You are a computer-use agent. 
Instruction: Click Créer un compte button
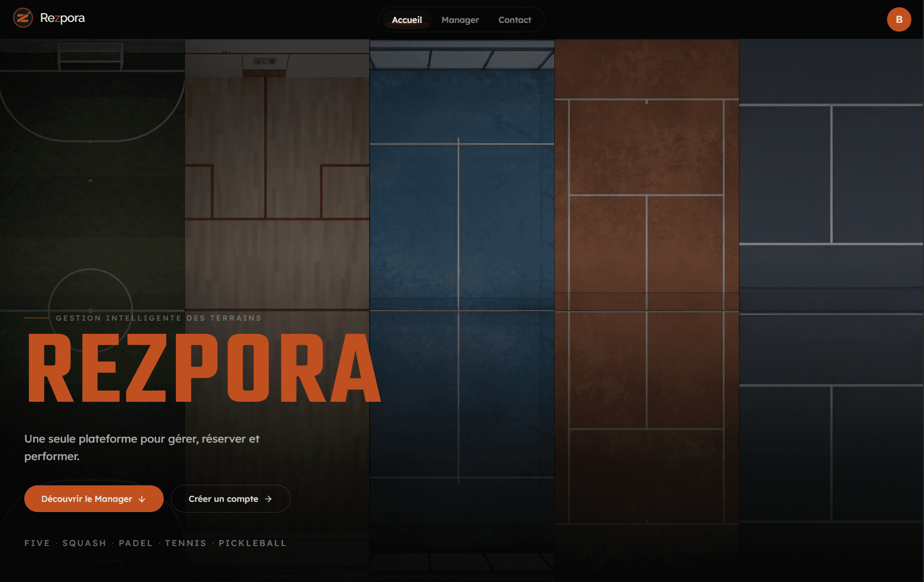coord(231,498)
